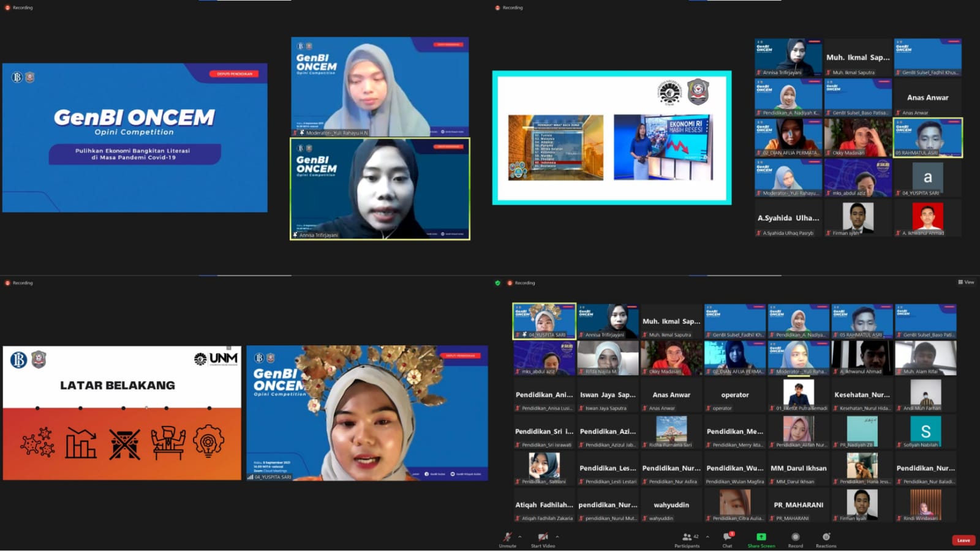Click the green Share Screen icon
980x551 pixels.
pos(761,537)
